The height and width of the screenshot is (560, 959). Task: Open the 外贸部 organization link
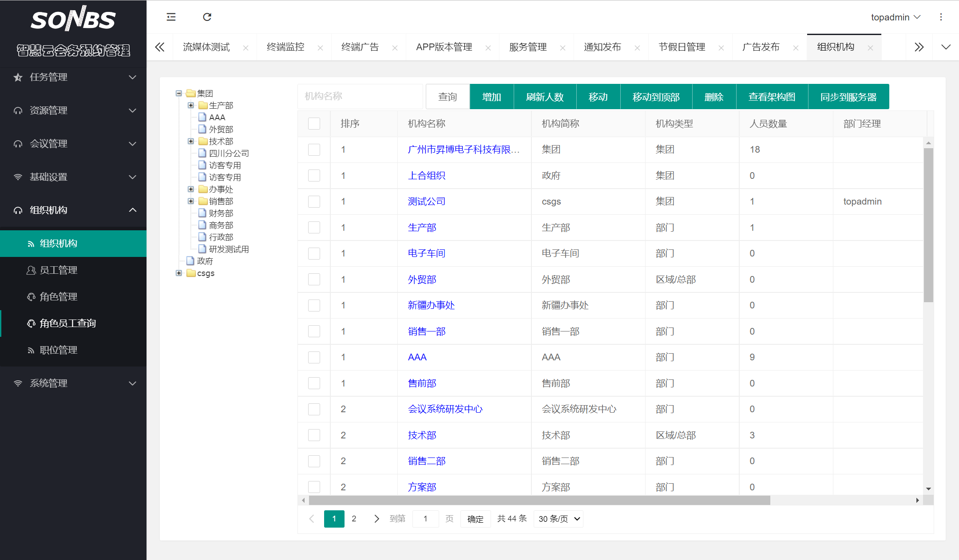(422, 280)
